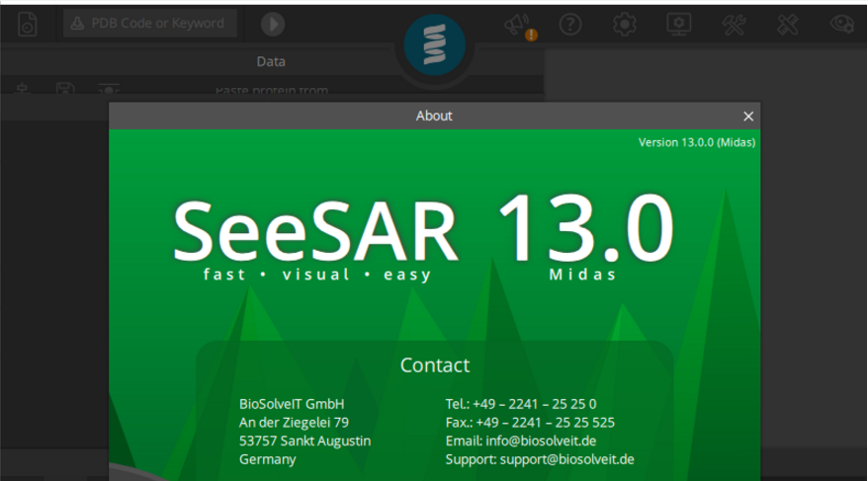This screenshot has width=868, height=481.
Task: Click the support@biosolveit.de address
Action: click(x=566, y=459)
